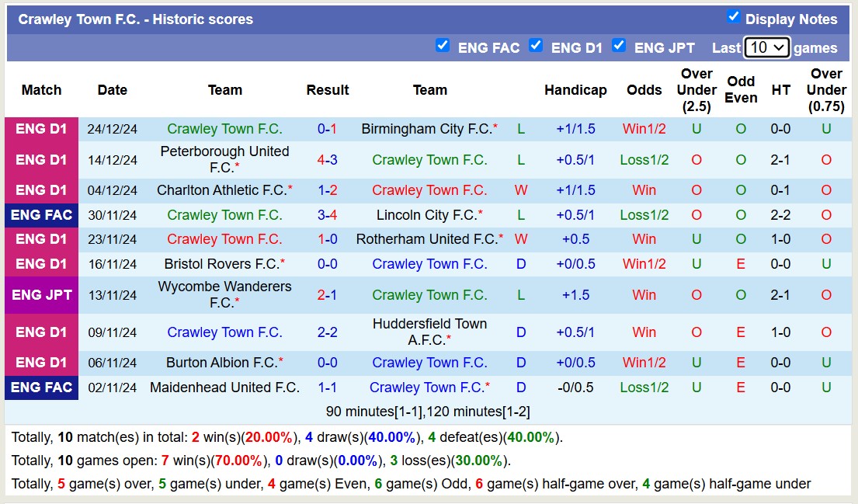Viewport: 858px width, 504px height.
Task: Open the Huddersfield Town A.F.C. link
Action: click(429, 332)
